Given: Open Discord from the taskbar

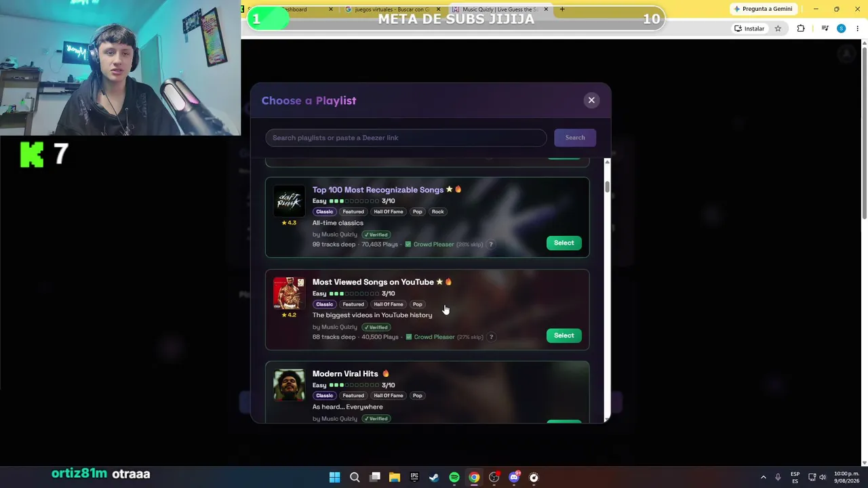Looking at the screenshot, I should pyautogui.click(x=513, y=477).
